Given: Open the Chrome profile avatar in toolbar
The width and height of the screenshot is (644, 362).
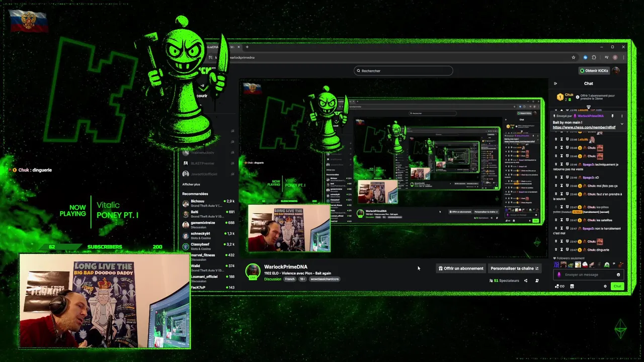Looking at the screenshot, I should click(615, 57).
